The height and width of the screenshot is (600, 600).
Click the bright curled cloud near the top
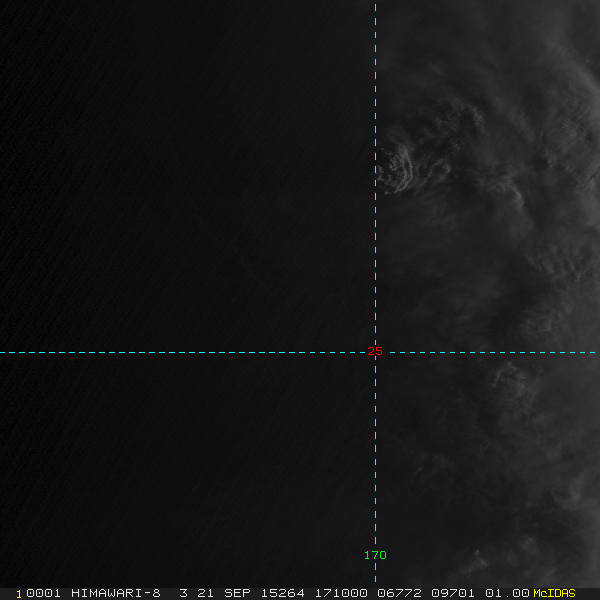pos(398,165)
